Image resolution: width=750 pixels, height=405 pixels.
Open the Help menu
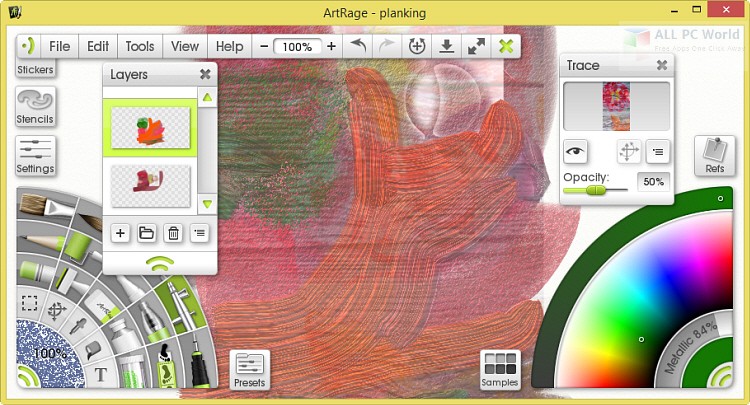[230, 46]
